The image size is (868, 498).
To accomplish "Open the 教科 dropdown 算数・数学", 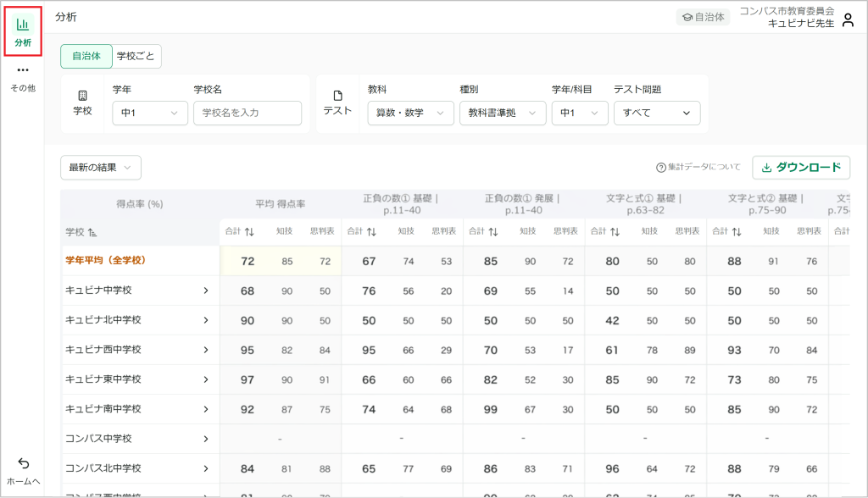I will [411, 113].
